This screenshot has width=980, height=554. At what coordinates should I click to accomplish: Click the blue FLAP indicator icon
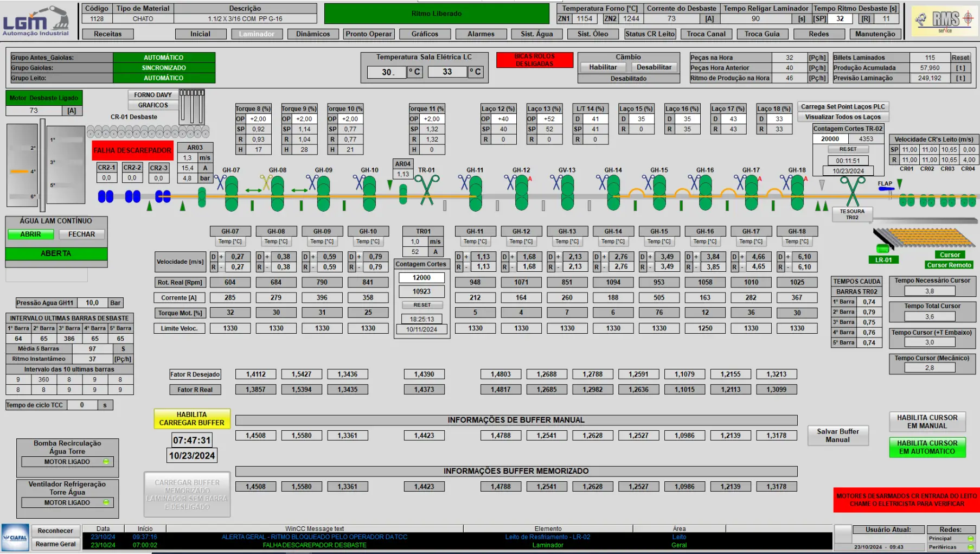(x=885, y=184)
